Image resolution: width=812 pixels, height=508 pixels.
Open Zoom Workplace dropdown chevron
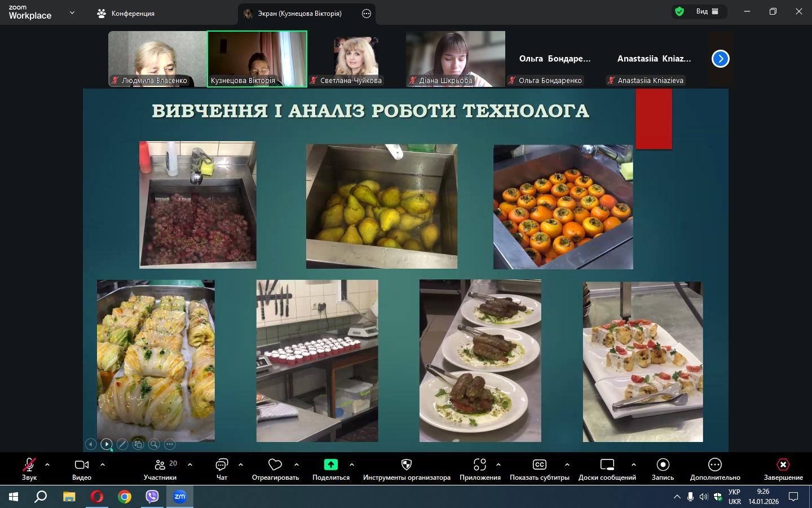[x=72, y=12]
